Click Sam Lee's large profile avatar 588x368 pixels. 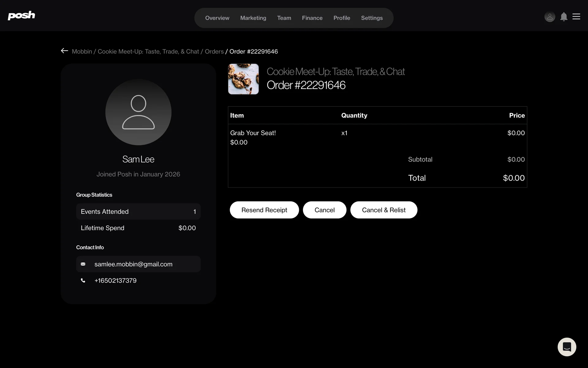tap(138, 112)
